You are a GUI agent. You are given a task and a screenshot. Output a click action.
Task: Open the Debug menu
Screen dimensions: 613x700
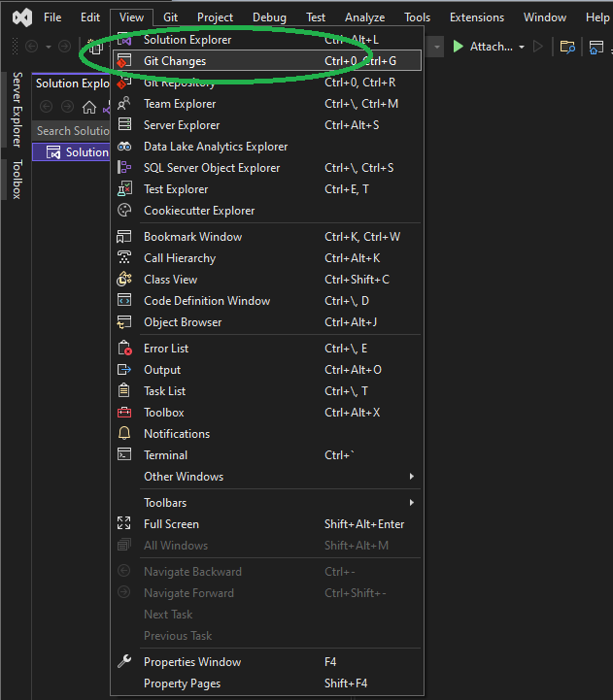point(269,17)
